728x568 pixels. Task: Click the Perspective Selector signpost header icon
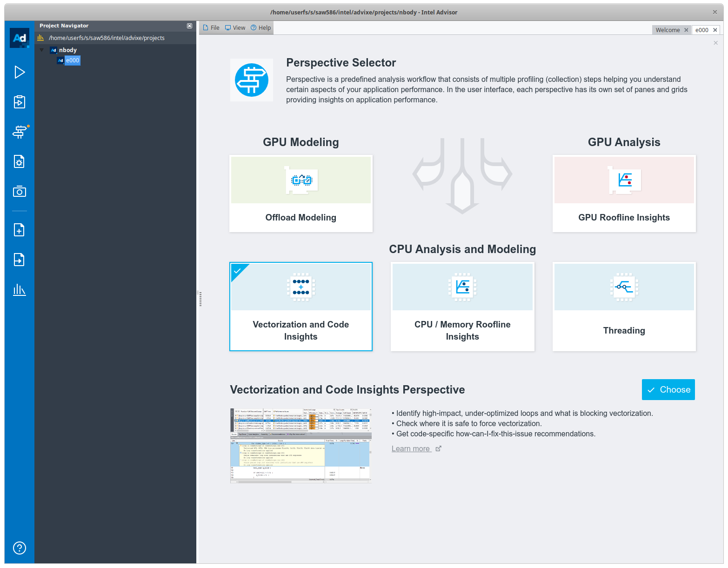[x=252, y=80]
